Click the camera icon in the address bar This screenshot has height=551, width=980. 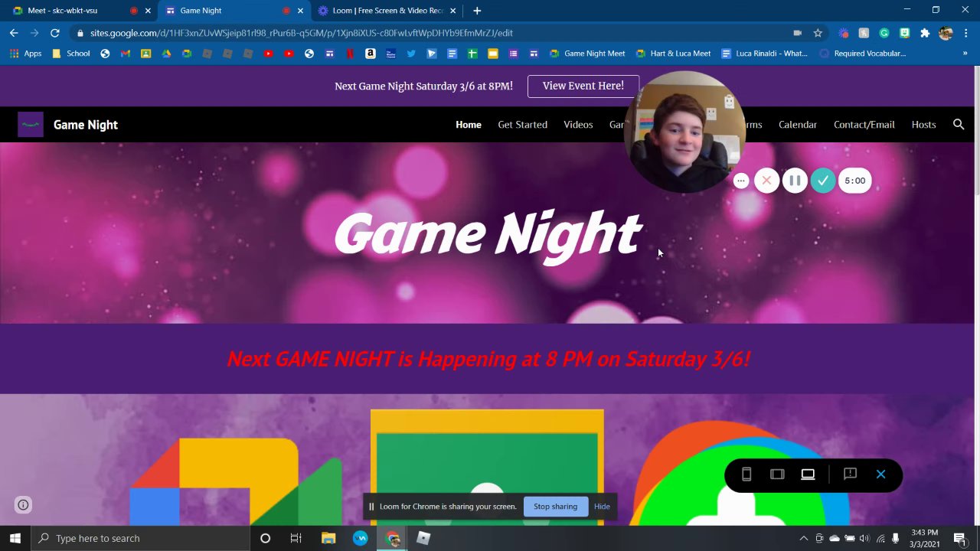click(x=797, y=33)
